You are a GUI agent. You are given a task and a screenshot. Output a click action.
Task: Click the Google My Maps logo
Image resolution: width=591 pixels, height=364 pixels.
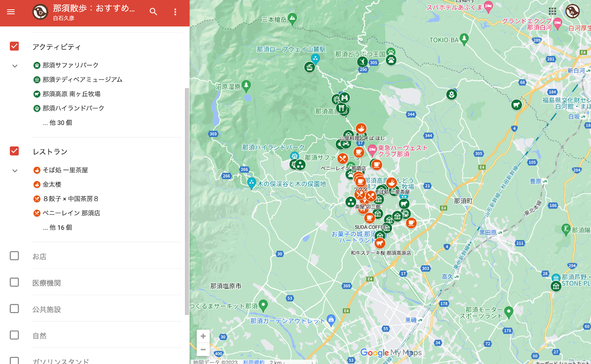pyautogui.click(x=391, y=353)
